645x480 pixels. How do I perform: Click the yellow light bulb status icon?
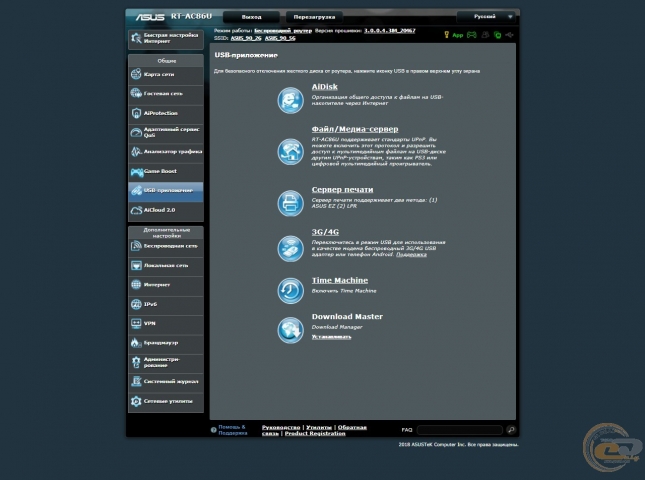447,35
